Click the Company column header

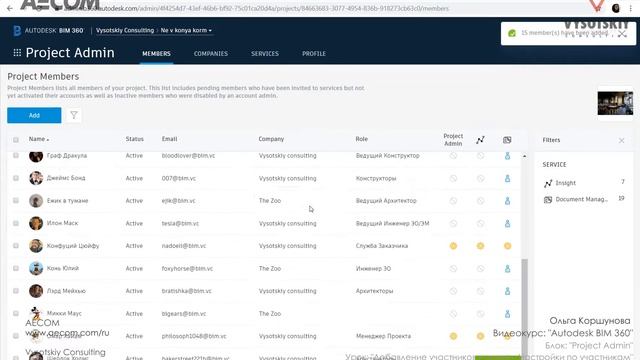point(271,139)
